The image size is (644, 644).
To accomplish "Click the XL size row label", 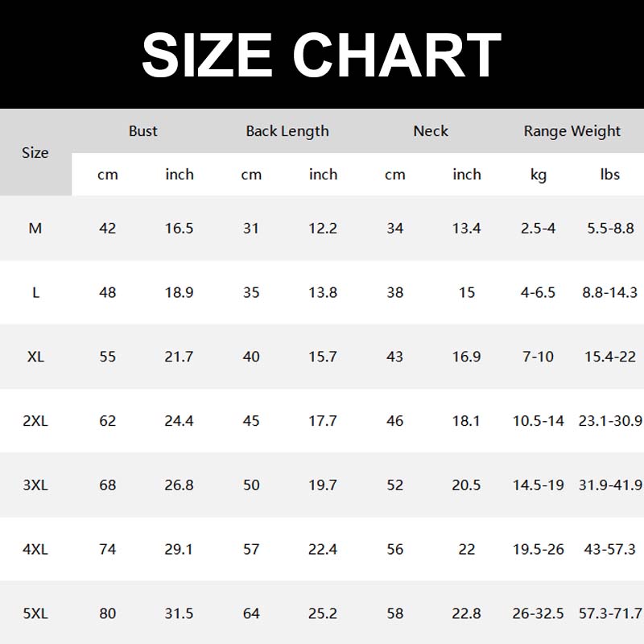I will click(x=35, y=357).
